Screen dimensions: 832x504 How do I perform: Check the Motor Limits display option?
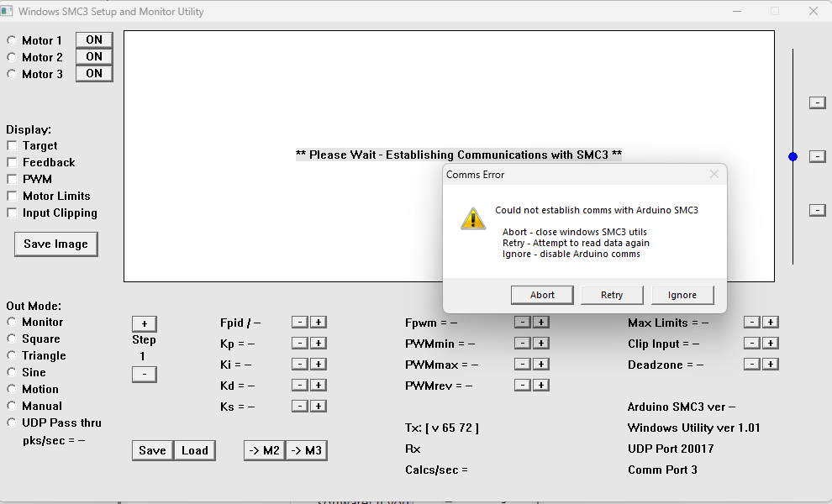13,196
